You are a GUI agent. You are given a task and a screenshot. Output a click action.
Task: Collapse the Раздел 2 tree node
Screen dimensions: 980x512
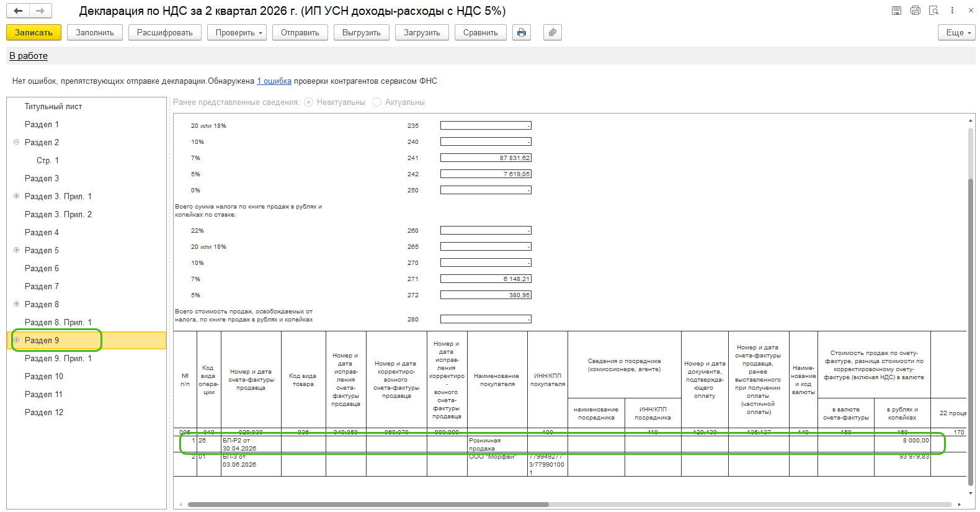tap(17, 142)
